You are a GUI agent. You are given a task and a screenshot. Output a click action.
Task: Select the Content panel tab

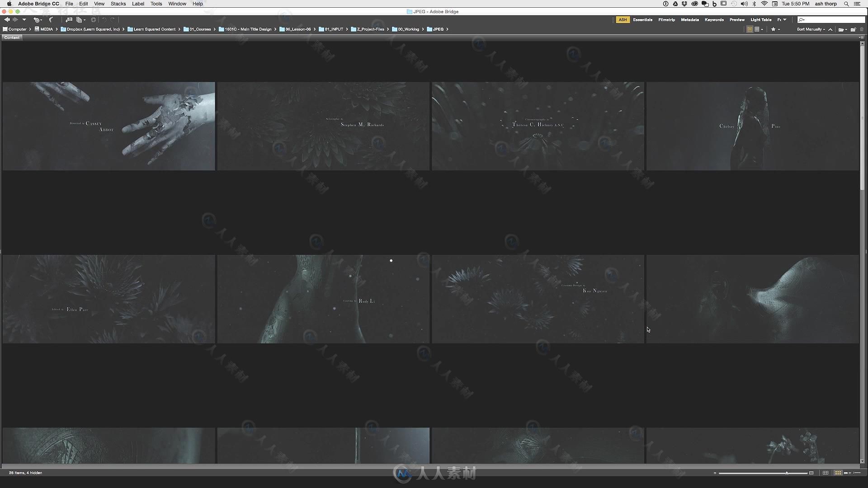tap(12, 38)
